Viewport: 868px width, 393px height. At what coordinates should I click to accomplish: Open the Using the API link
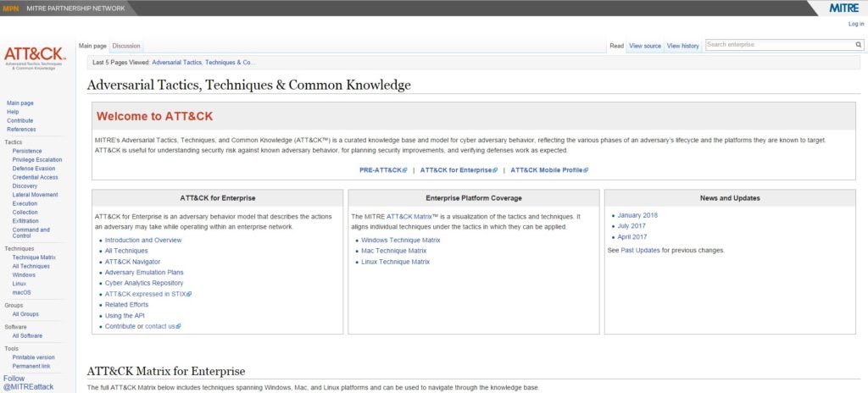(x=125, y=316)
